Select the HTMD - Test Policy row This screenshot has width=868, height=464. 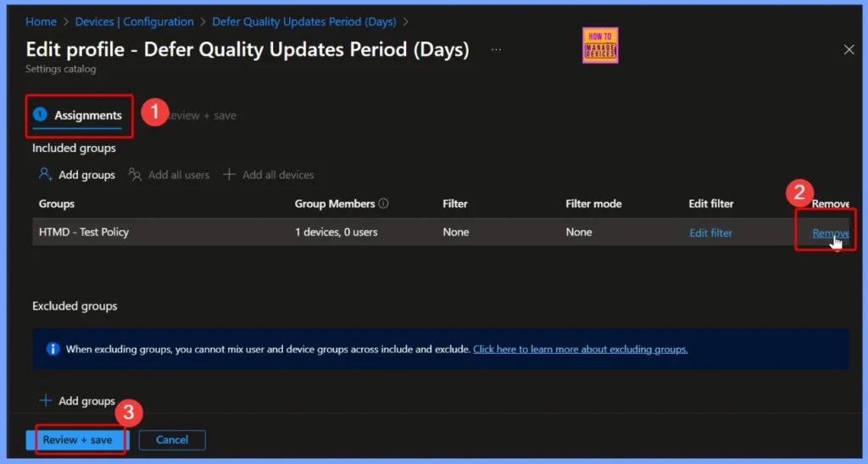tap(161, 232)
